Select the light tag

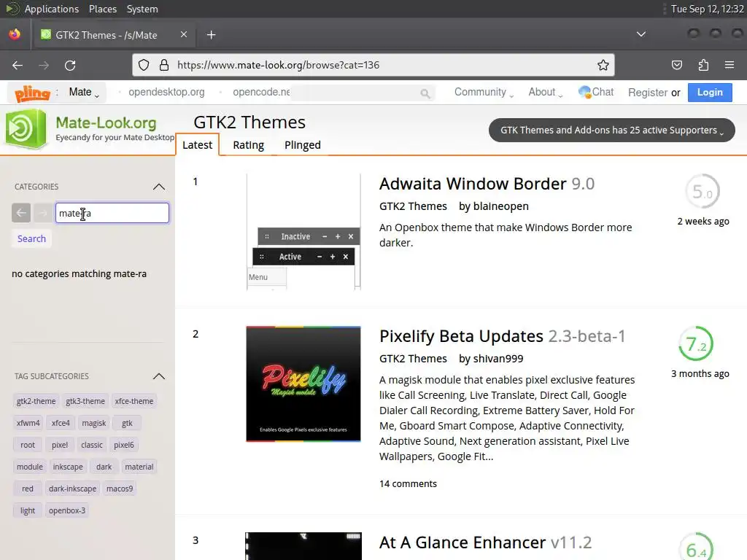click(x=28, y=510)
